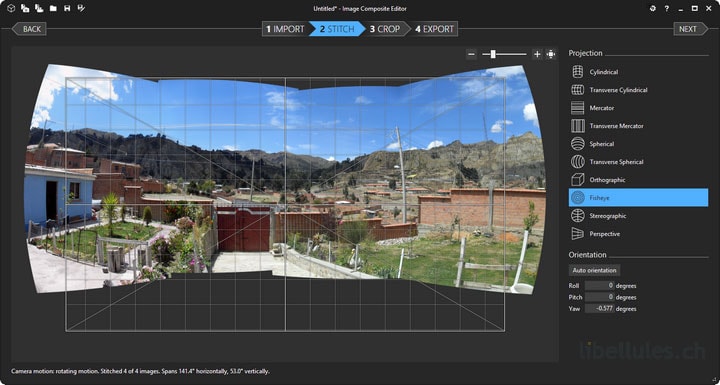The height and width of the screenshot is (385, 720).
Task: Click the Orientation section heading
Action: pyautogui.click(x=587, y=255)
